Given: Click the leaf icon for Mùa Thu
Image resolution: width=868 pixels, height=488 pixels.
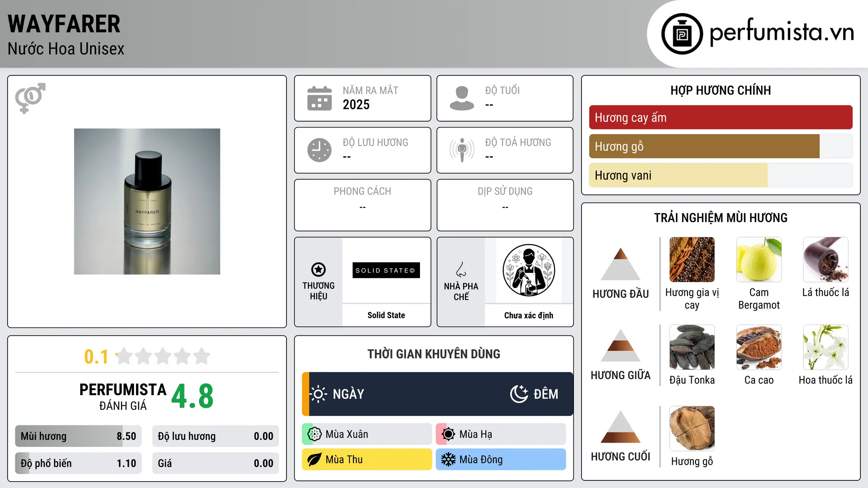Looking at the screenshot, I should click(314, 460).
